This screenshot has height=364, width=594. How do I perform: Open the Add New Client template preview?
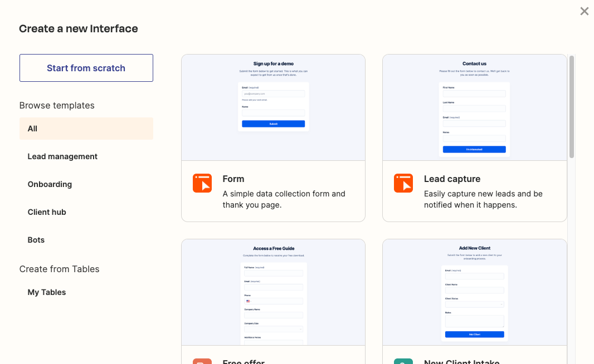474,292
